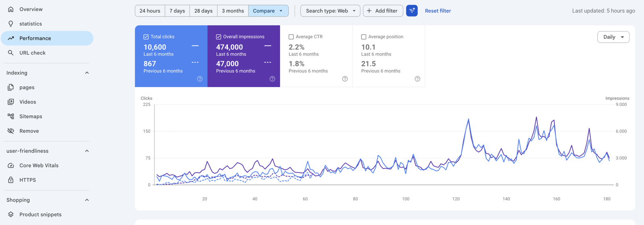Select the 24 hours range tab

150,11
